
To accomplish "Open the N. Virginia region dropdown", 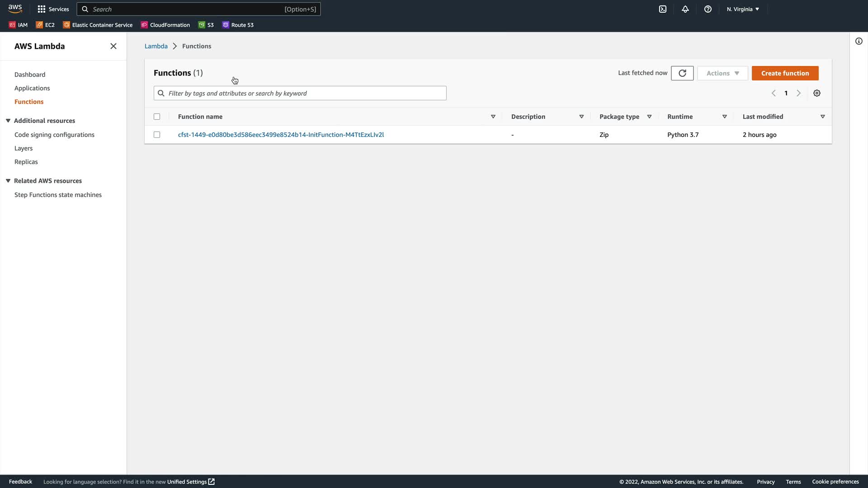I will (743, 9).
